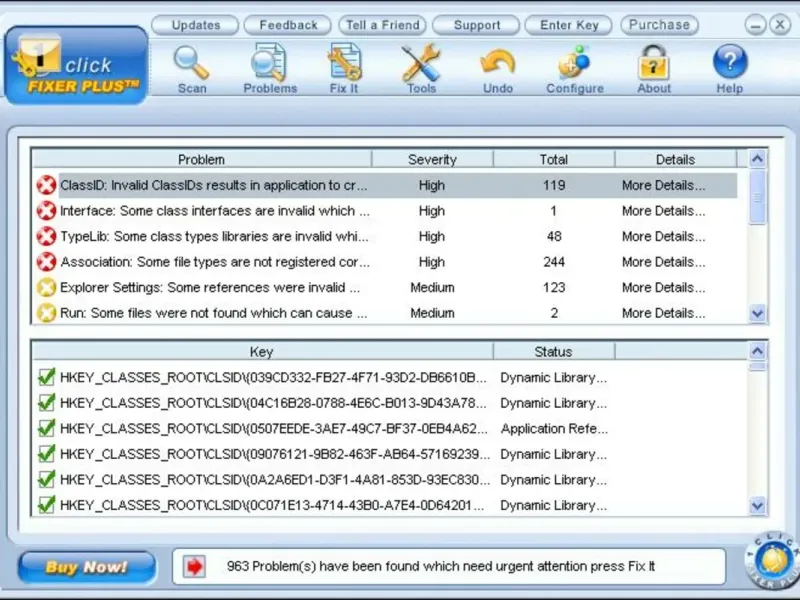Open the About padlock icon
800x600 pixels.
(x=654, y=63)
